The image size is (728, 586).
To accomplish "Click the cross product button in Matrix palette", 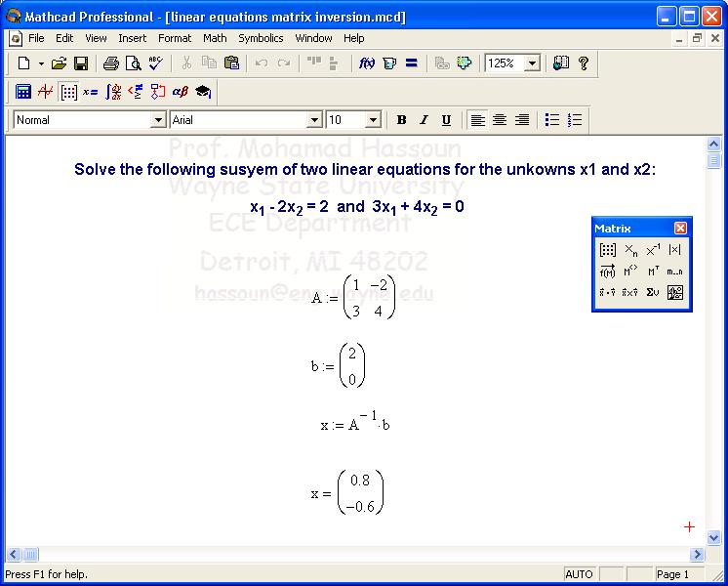I will pos(630,292).
